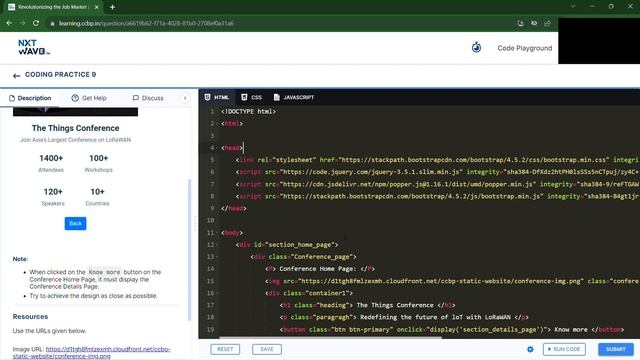Fold the body tag at line 11
640x360 pixels.
coord(217,233)
